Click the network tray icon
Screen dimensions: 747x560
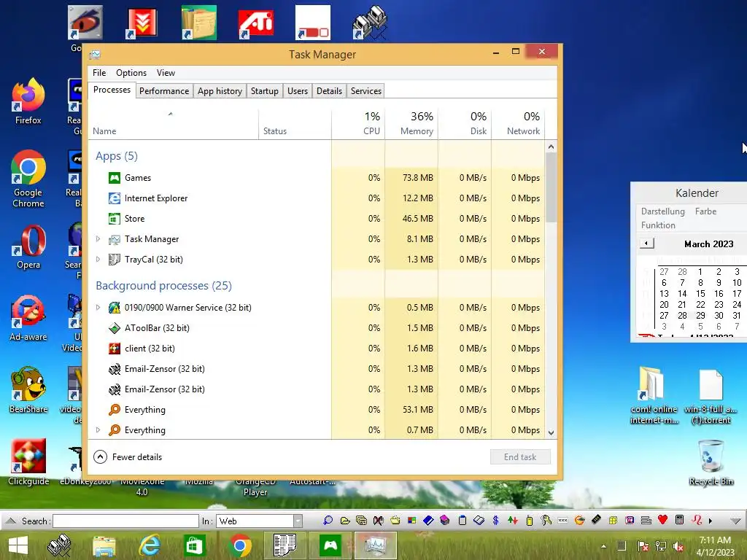pos(661,547)
